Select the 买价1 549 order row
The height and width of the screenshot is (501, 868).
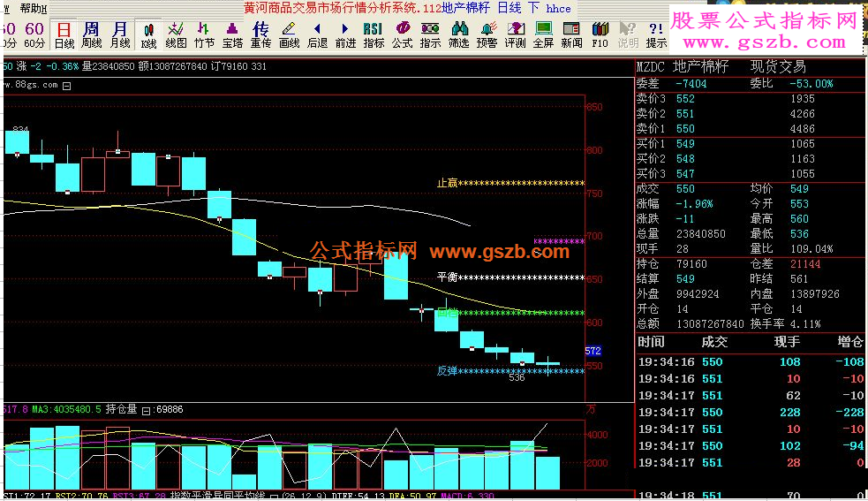click(750, 143)
